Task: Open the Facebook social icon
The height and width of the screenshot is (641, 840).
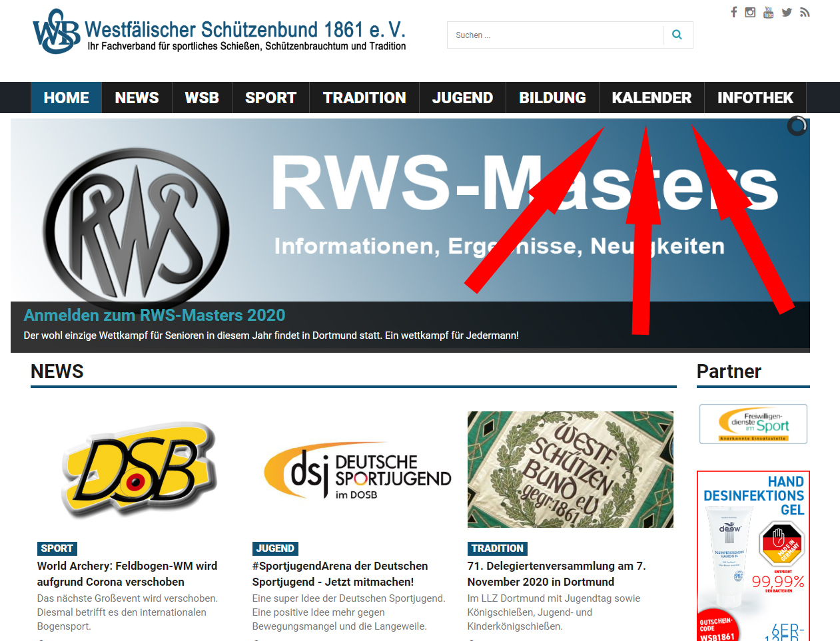Action: click(733, 12)
